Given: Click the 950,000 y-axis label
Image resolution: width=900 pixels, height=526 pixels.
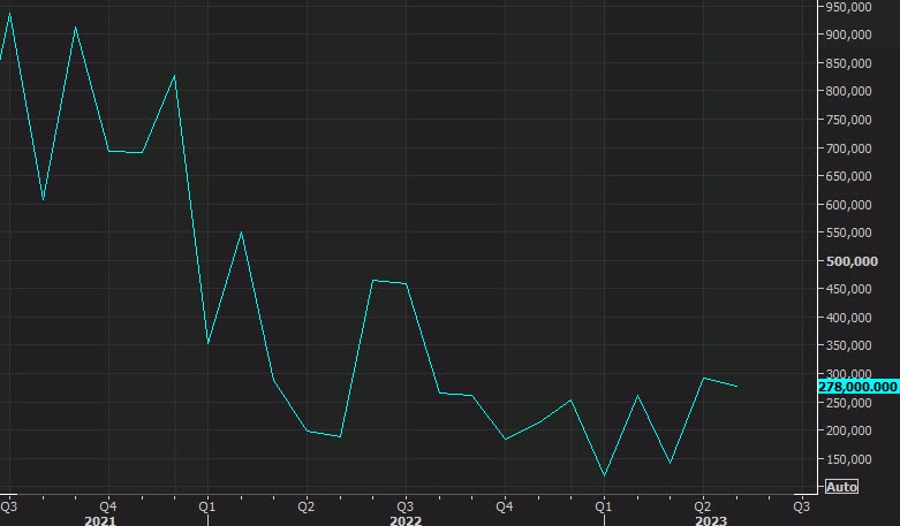Looking at the screenshot, I should point(848,7).
